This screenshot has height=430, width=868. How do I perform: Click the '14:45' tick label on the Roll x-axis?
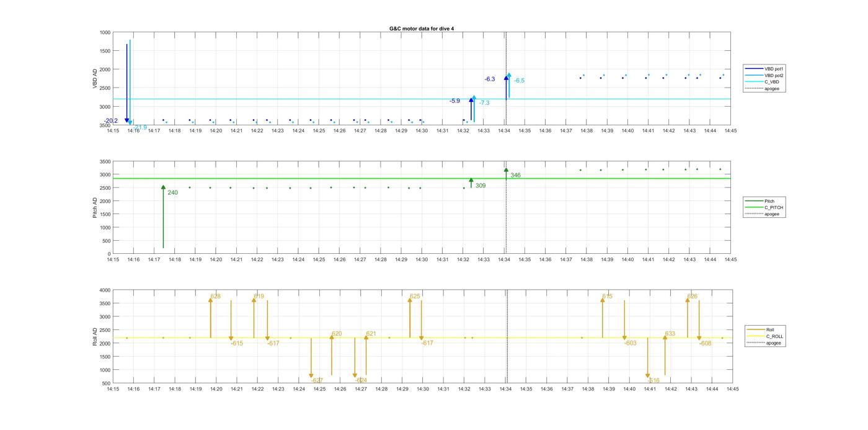point(732,389)
